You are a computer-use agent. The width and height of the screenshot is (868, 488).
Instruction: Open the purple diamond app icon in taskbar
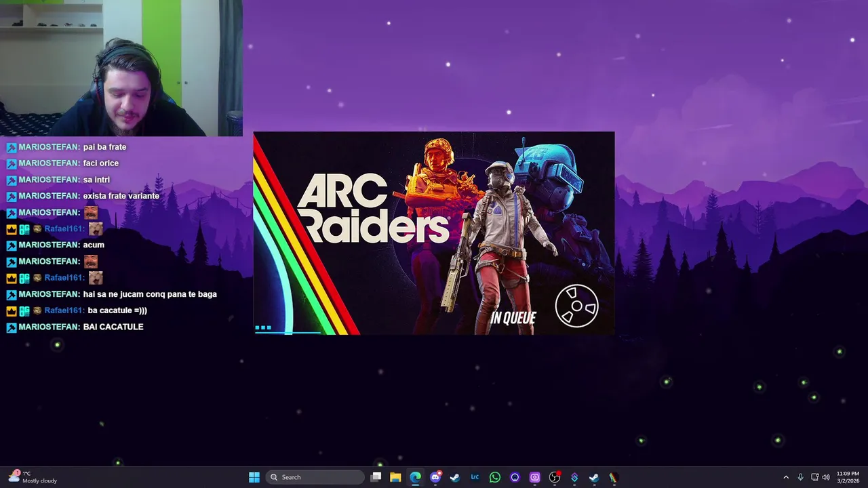pyautogui.click(x=574, y=477)
